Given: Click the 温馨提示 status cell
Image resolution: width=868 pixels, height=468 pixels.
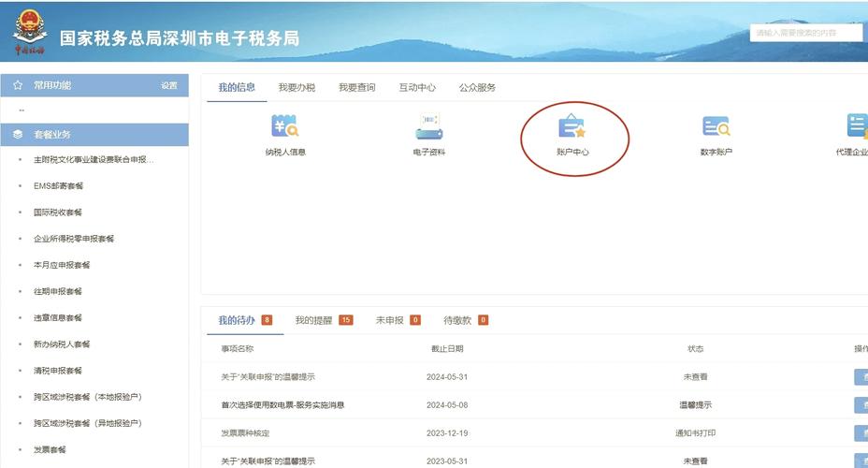Looking at the screenshot, I should pyautogui.click(x=695, y=405).
